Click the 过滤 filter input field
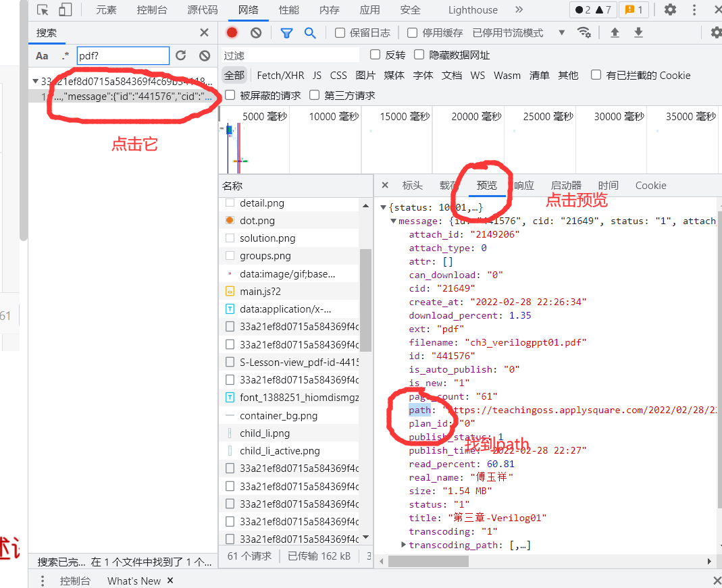The height and width of the screenshot is (588, 722). point(290,55)
